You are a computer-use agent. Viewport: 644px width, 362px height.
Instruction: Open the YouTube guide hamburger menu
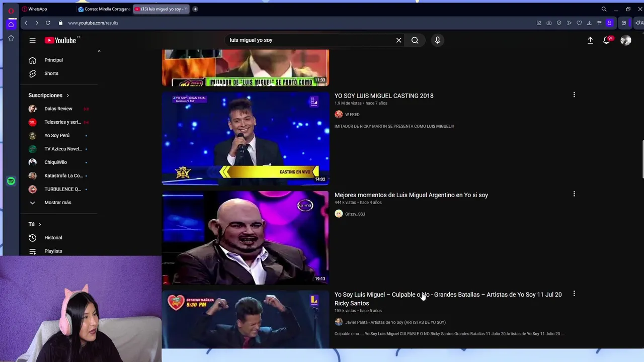pyautogui.click(x=32, y=40)
